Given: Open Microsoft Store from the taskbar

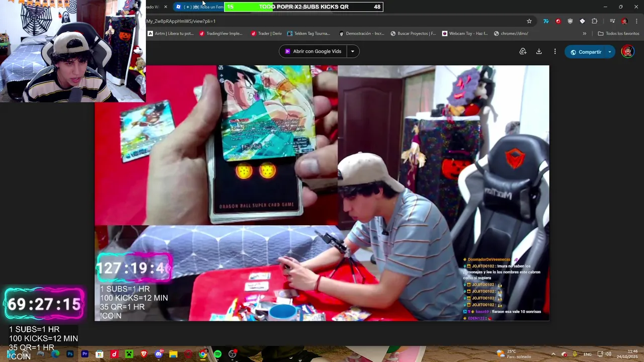Looking at the screenshot, I should [100, 354].
